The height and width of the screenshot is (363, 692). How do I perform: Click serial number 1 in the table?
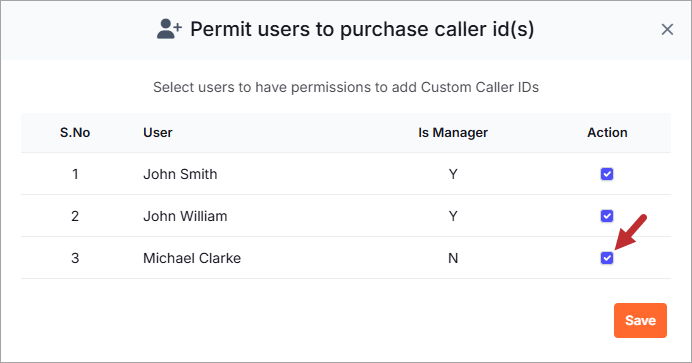tap(75, 174)
